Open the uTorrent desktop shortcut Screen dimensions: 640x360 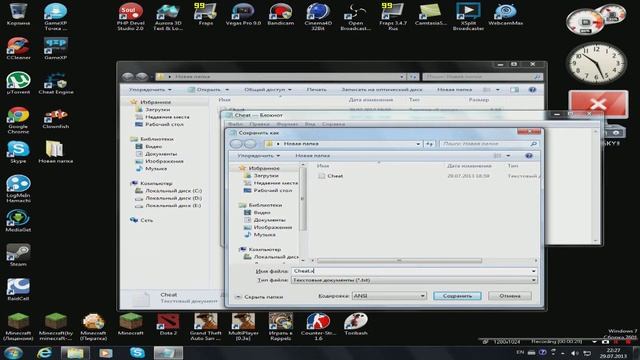tap(18, 83)
